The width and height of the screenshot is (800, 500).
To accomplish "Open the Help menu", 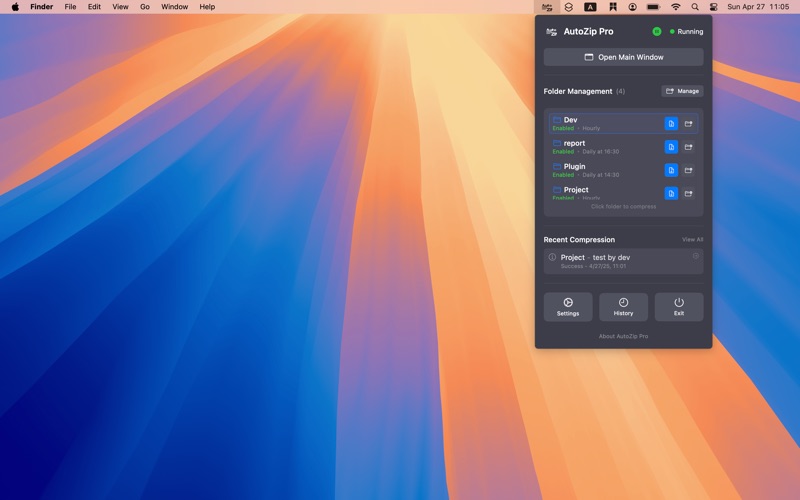I will click(207, 7).
